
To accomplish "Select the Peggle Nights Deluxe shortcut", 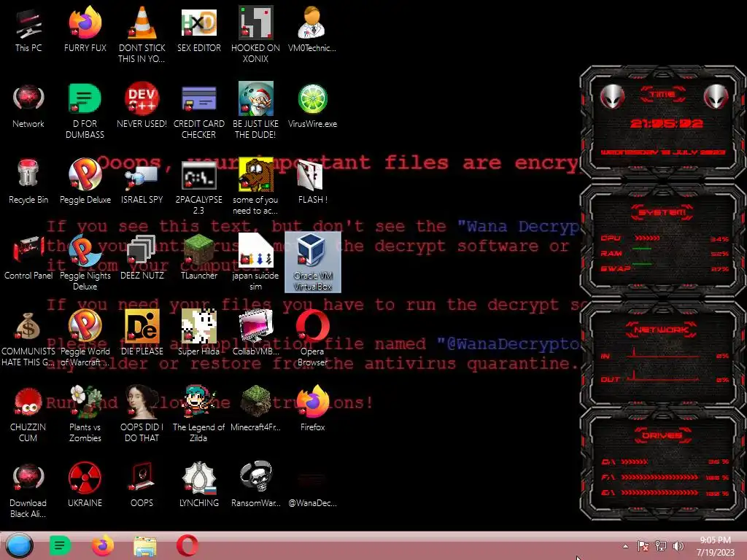I will (85, 262).
